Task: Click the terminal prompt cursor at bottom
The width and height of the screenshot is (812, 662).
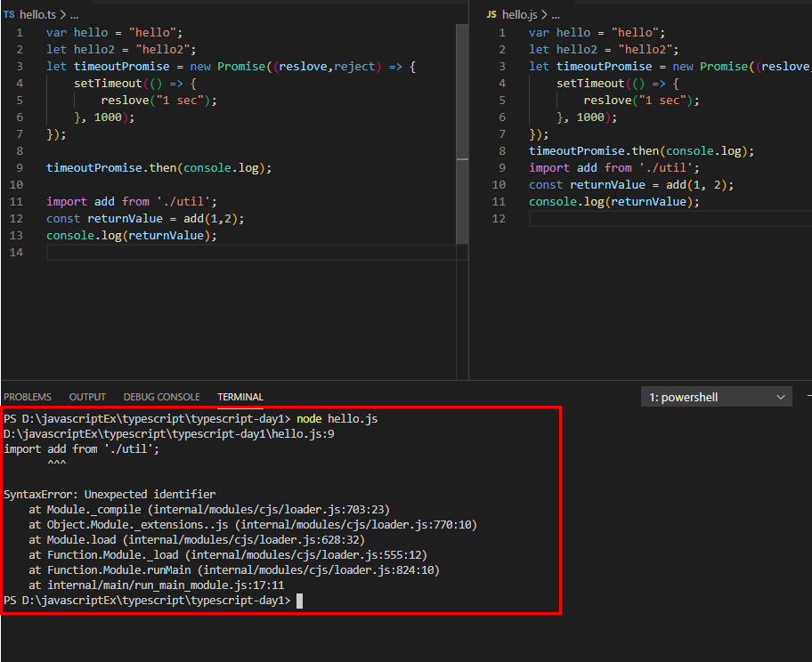Action: (x=299, y=601)
